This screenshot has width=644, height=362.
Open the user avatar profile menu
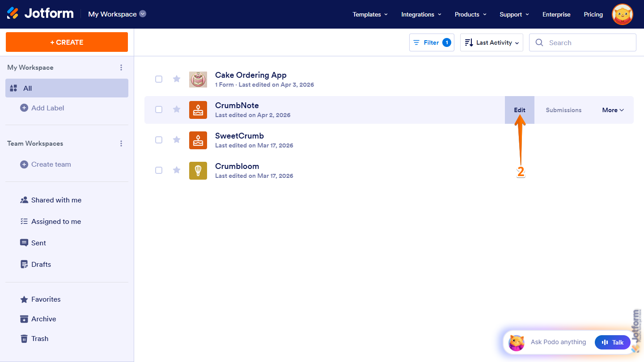[623, 14]
